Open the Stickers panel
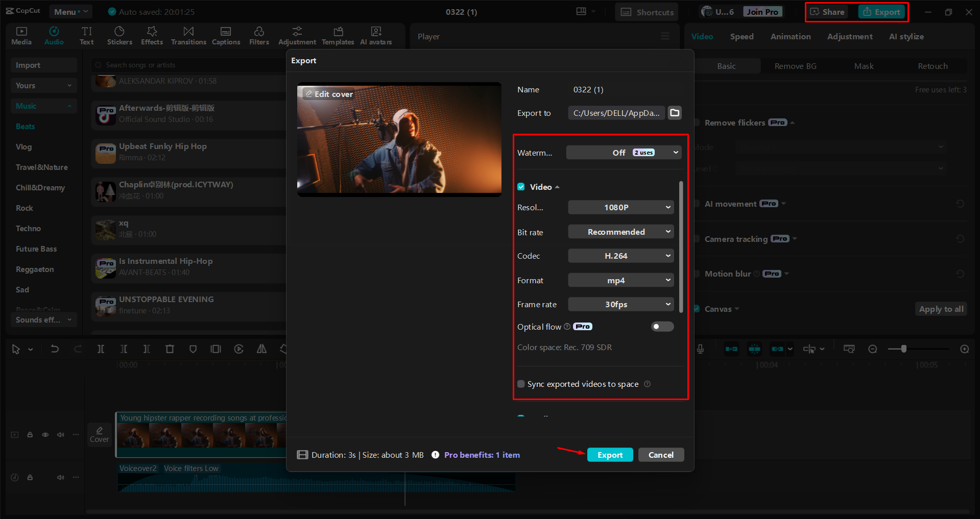This screenshot has width=980, height=519. pos(119,35)
